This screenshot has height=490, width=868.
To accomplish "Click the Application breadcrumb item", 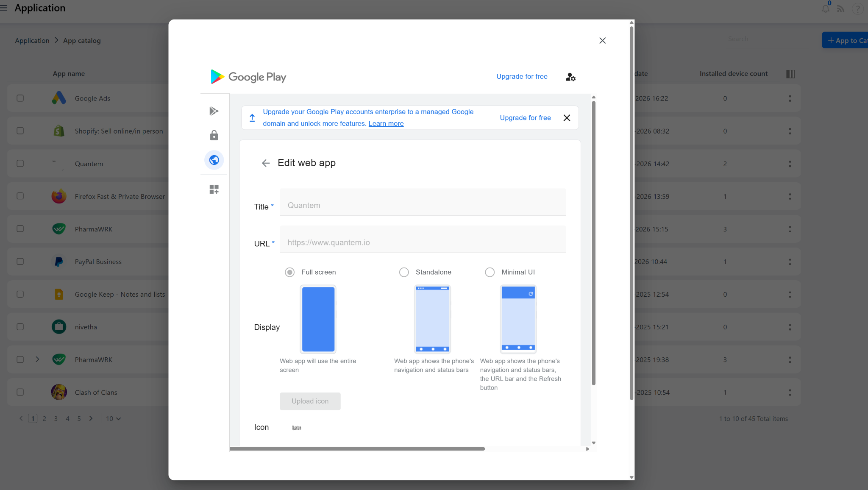I will [x=32, y=41].
